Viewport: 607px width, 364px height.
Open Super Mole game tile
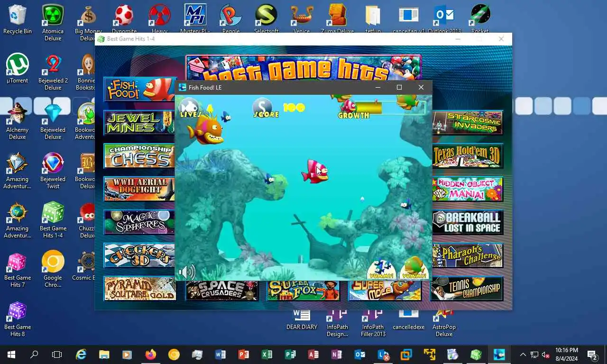click(x=385, y=290)
